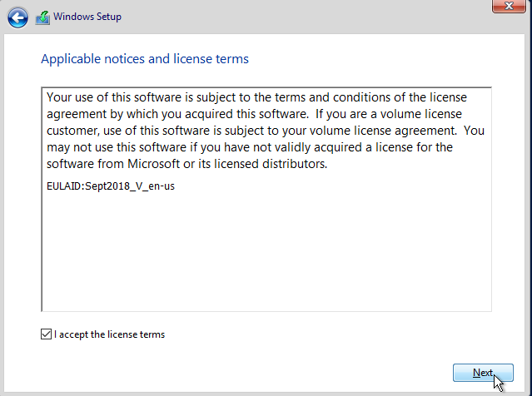Viewport: 532px width, 396px height.
Task: Click the line starting 'agreement by which you acquired'
Action: coord(254,114)
